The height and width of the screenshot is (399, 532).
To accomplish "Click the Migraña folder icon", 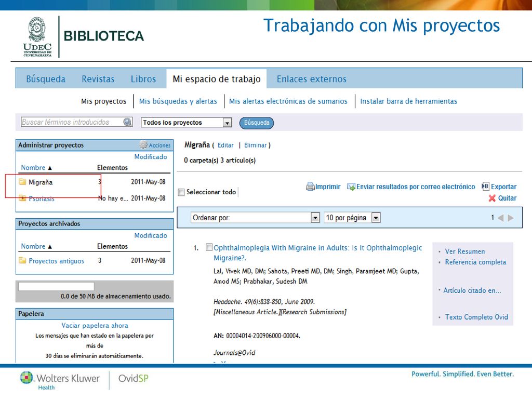I will [22, 182].
